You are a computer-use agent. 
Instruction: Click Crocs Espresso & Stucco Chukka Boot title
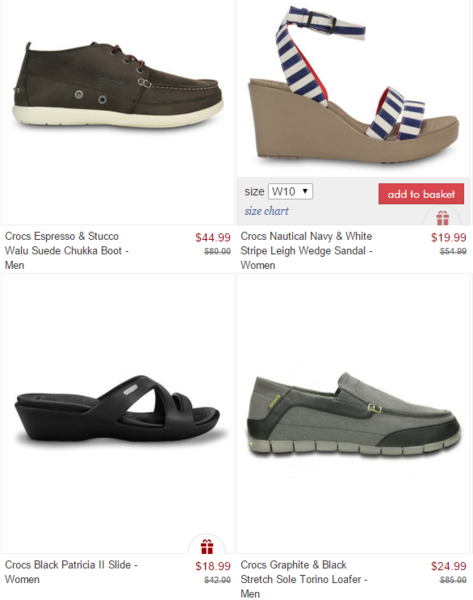click(67, 251)
